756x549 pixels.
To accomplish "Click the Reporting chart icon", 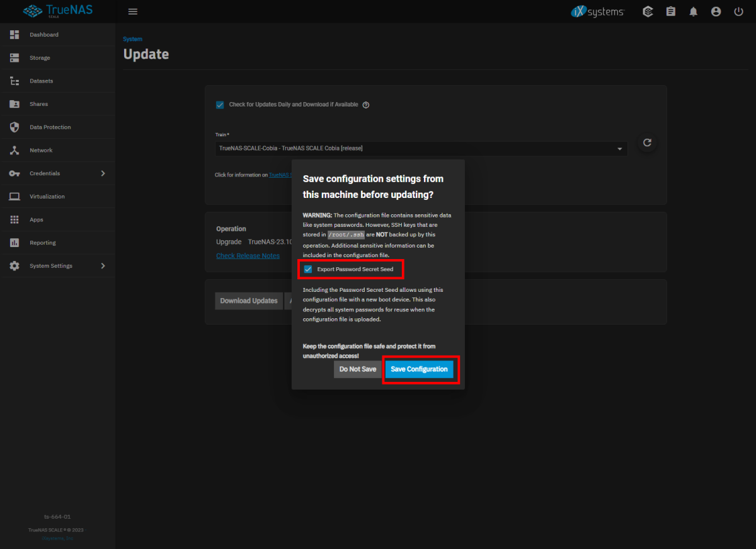I will click(x=14, y=243).
